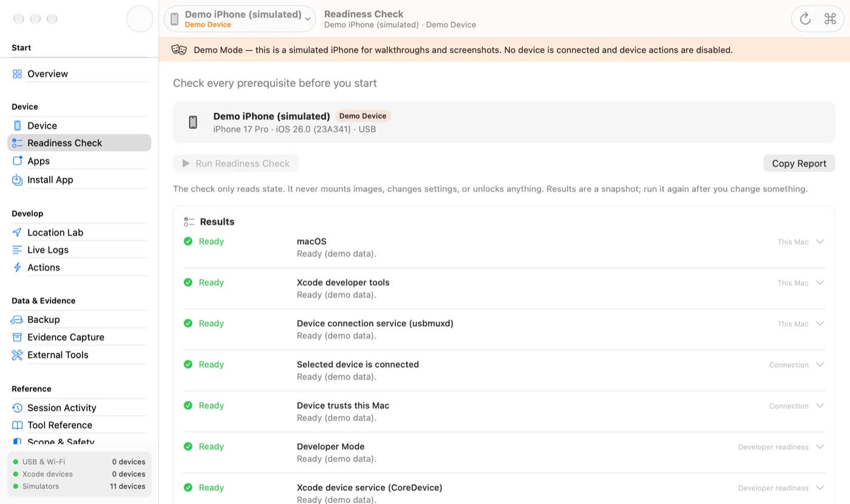Open the Overview grid icon in sidebar
This screenshot has width=850, height=504.
[17, 74]
